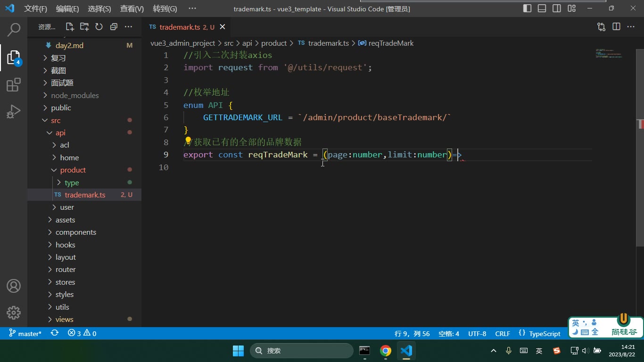The height and width of the screenshot is (362, 644).
Task: Change language mode via TypeScript status item
Action: [x=540, y=333]
